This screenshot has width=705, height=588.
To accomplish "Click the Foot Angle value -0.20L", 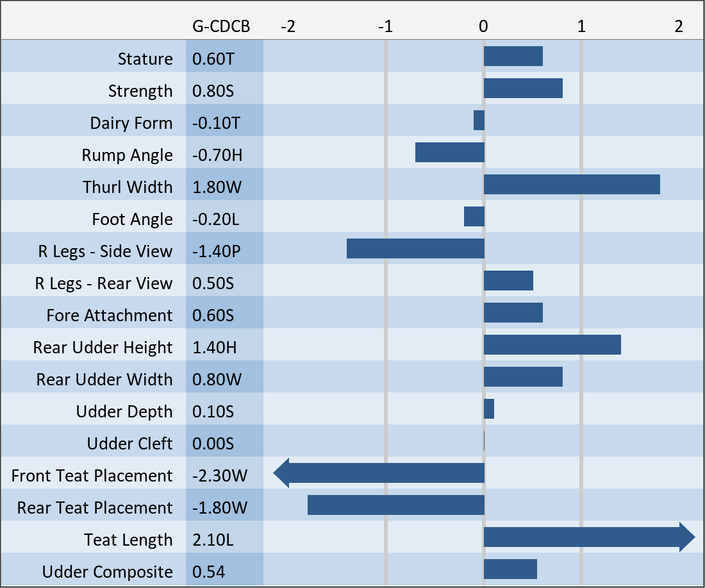I will [216, 219].
